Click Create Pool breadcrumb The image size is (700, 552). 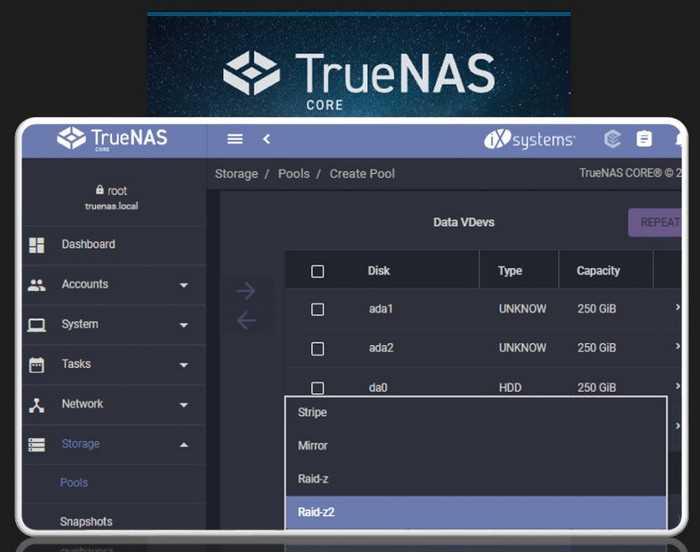362,174
